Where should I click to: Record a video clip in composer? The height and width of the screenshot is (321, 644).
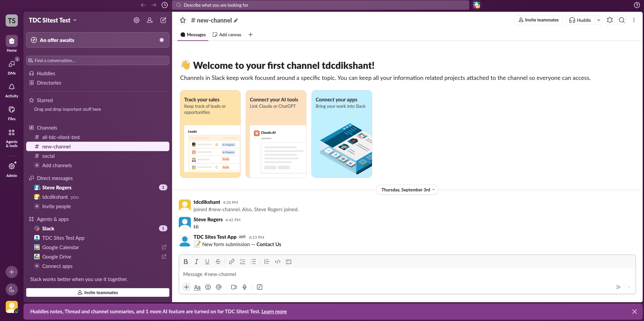pyautogui.click(x=234, y=287)
